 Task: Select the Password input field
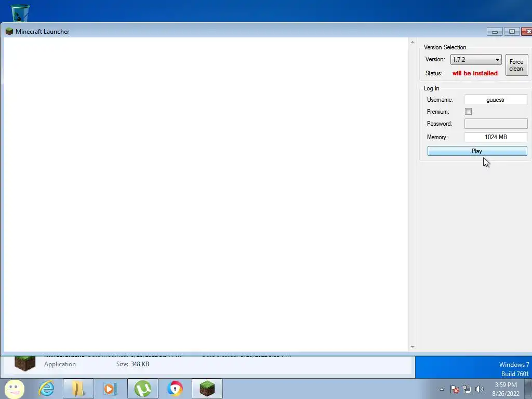tap(496, 124)
